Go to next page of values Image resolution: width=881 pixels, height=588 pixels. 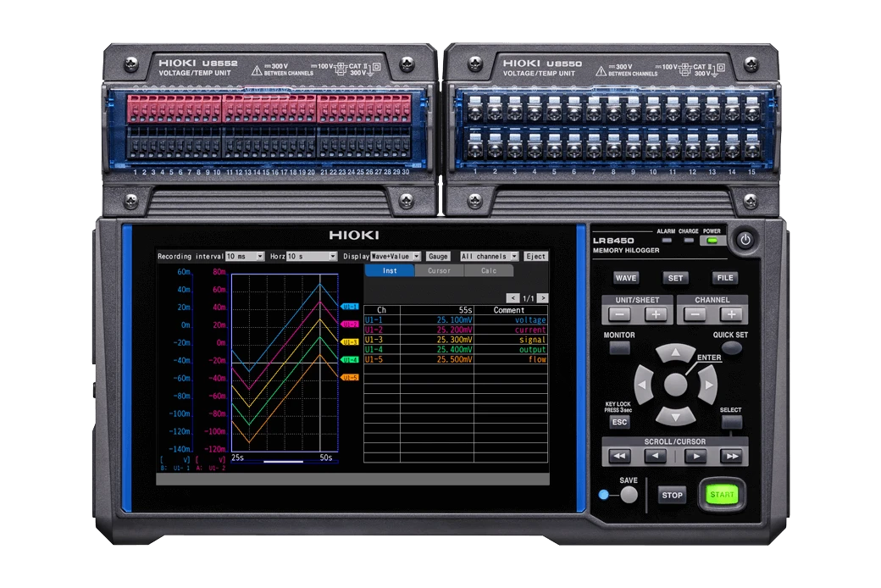[543, 298]
